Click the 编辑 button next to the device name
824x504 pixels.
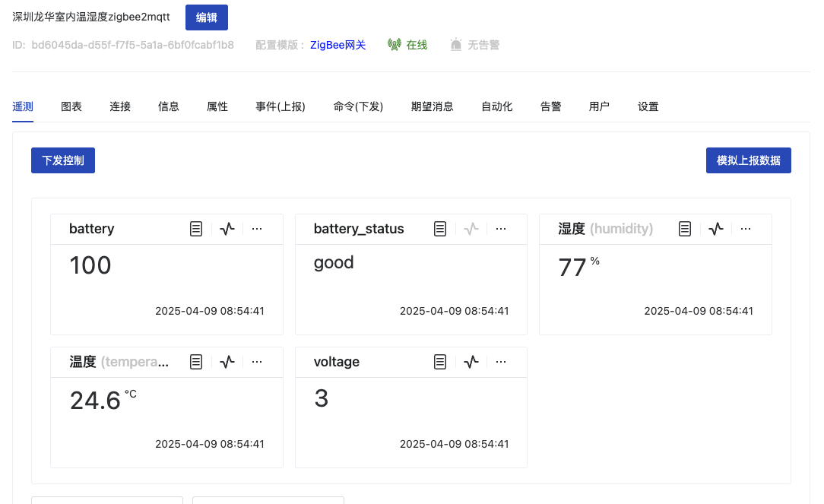(207, 17)
